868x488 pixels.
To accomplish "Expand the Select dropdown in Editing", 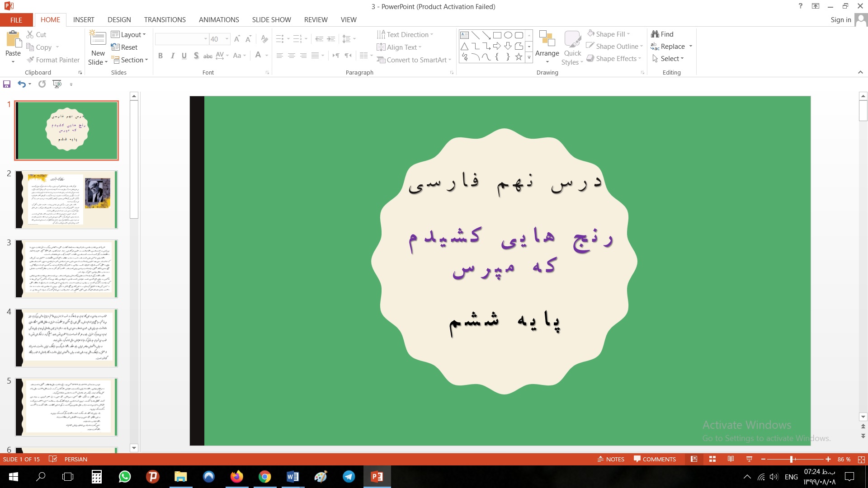I will click(668, 59).
